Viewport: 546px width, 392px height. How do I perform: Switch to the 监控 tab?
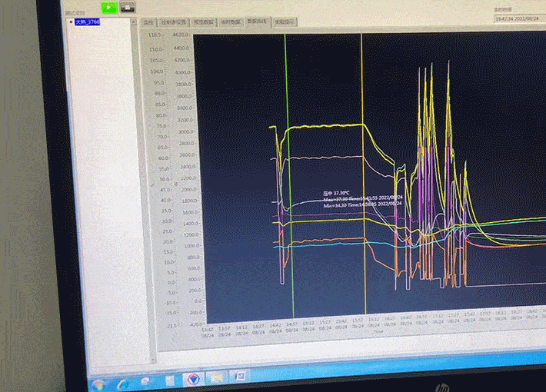[x=148, y=23]
